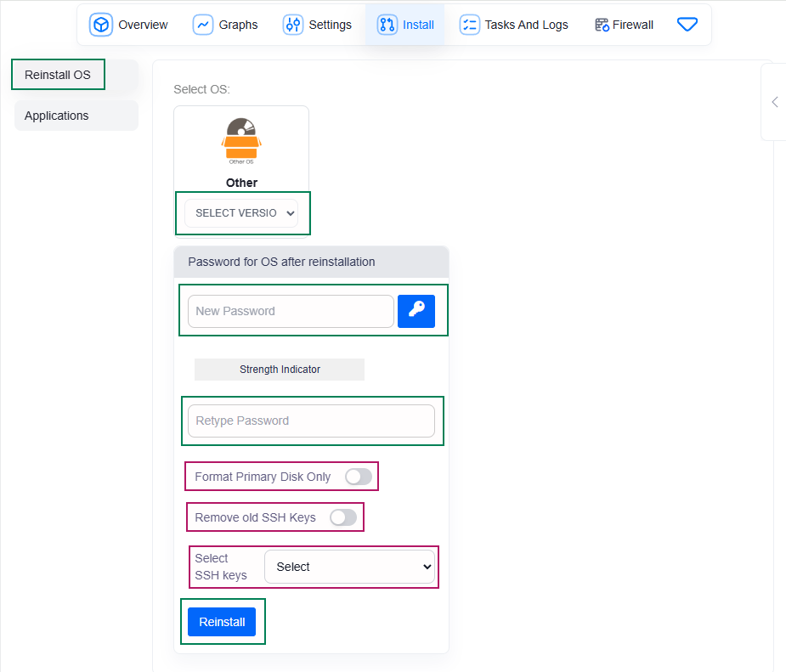Expand the collapsed right side panel
The image size is (786, 672).
[x=774, y=102]
